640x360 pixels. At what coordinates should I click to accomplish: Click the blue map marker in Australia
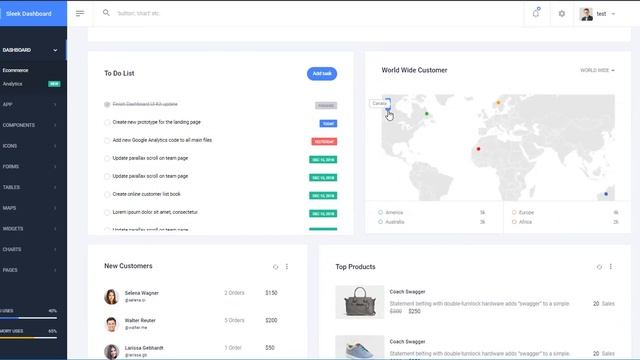click(x=606, y=194)
